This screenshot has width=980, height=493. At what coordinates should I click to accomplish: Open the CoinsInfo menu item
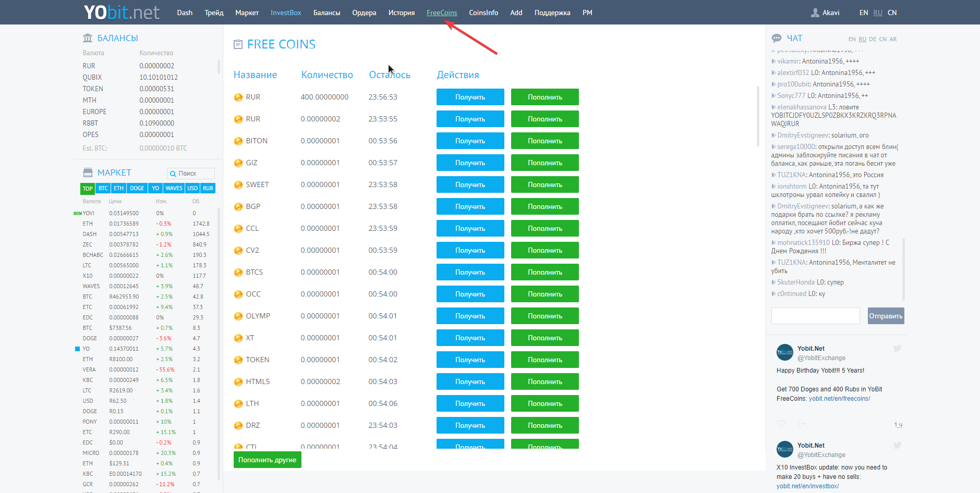[x=483, y=13]
